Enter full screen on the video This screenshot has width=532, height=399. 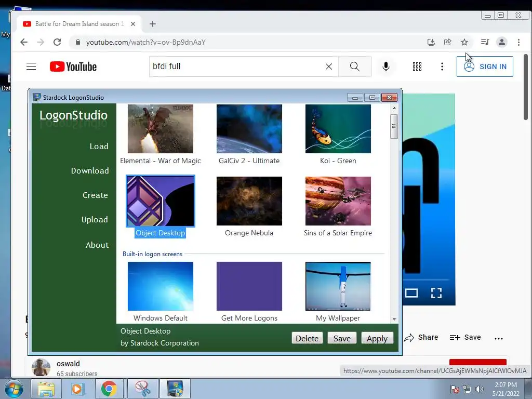pyautogui.click(x=436, y=293)
